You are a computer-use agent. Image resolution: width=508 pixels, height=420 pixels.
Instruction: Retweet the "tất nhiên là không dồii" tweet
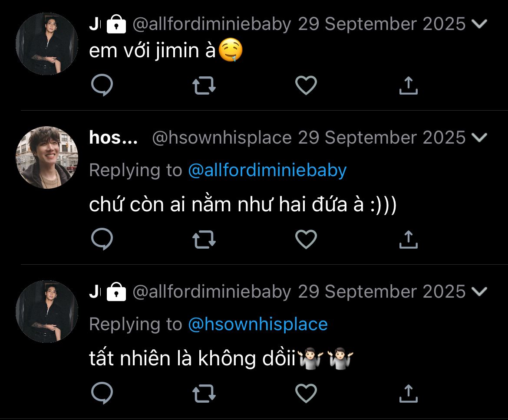pyautogui.click(x=204, y=393)
